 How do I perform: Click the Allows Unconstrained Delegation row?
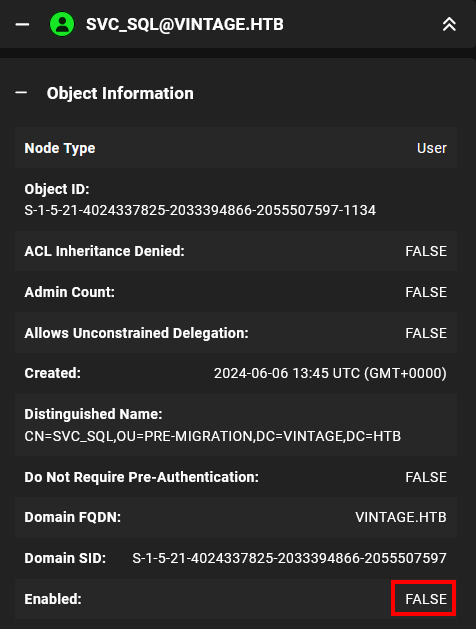(x=236, y=333)
